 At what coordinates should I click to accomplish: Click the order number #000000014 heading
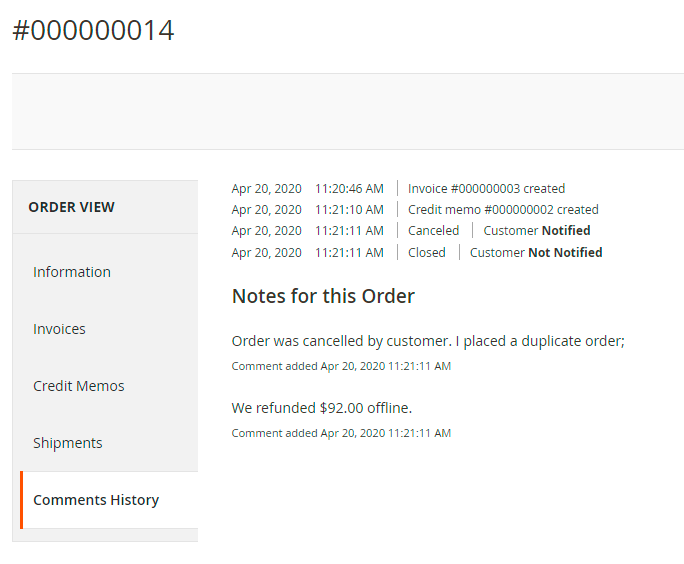(x=93, y=31)
